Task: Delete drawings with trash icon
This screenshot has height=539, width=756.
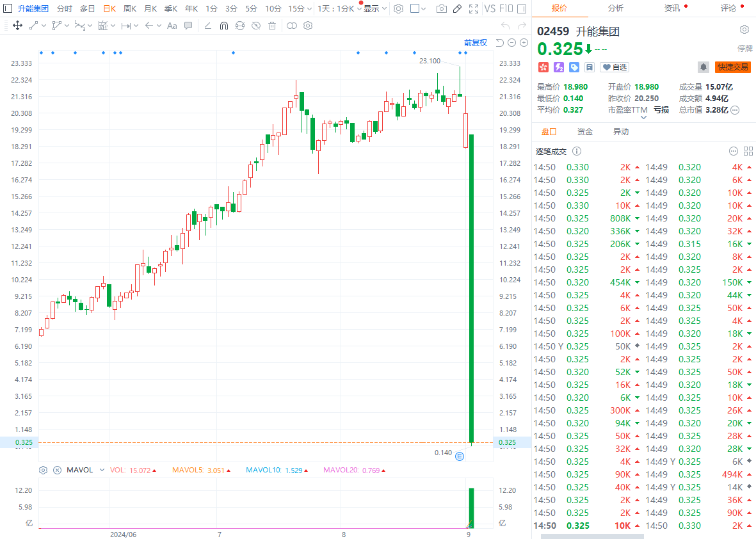Action: [x=272, y=26]
